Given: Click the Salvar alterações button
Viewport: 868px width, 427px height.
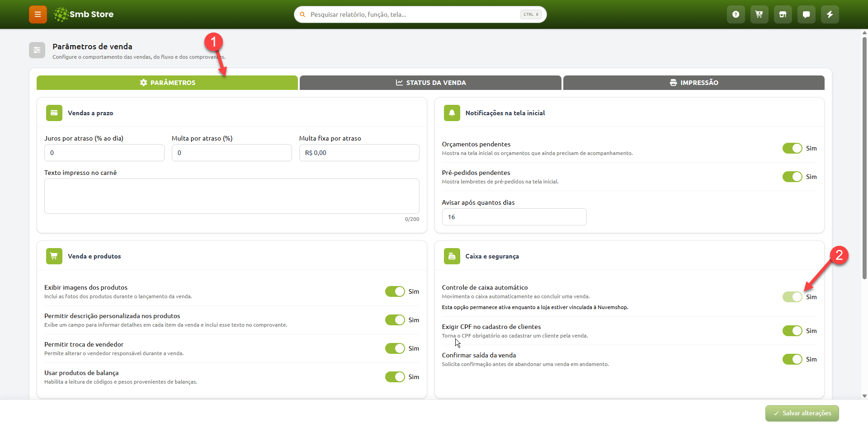Looking at the screenshot, I should pos(802,413).
